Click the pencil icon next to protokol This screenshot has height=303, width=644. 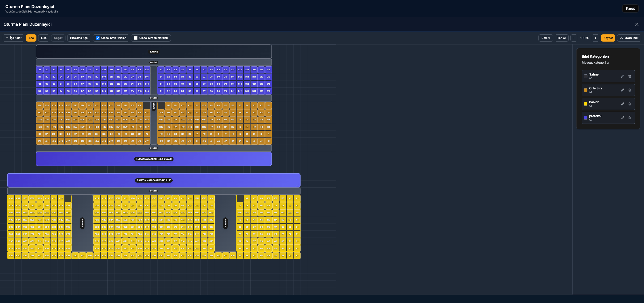622,118
